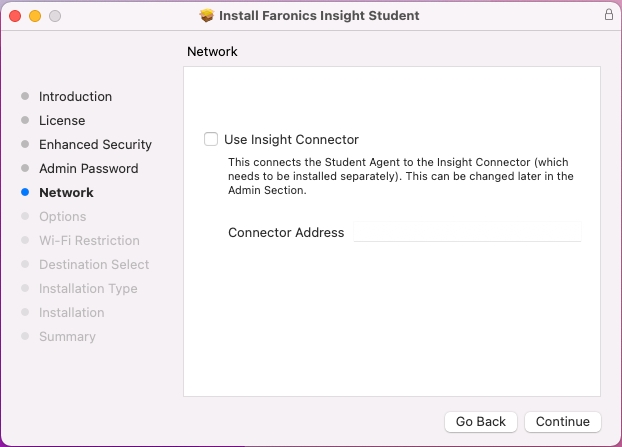Click the Wi-Fi Restriction step
This screenshot has height=447, width=622.
(x=89, y=241)
